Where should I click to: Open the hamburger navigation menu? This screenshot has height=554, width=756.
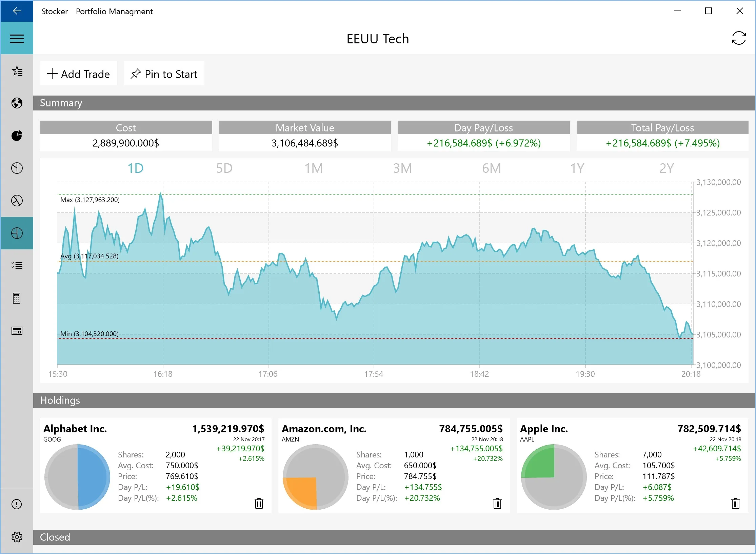[17, 38]
